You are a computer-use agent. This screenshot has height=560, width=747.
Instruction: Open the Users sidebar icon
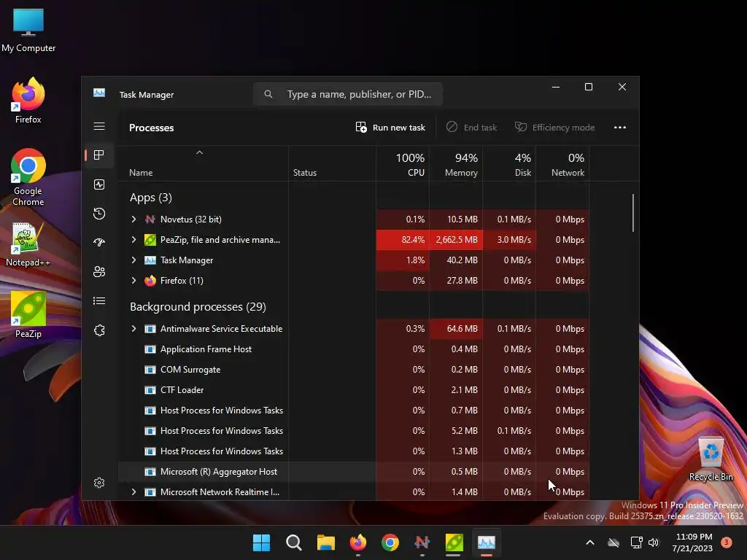(x=99, y=272)
